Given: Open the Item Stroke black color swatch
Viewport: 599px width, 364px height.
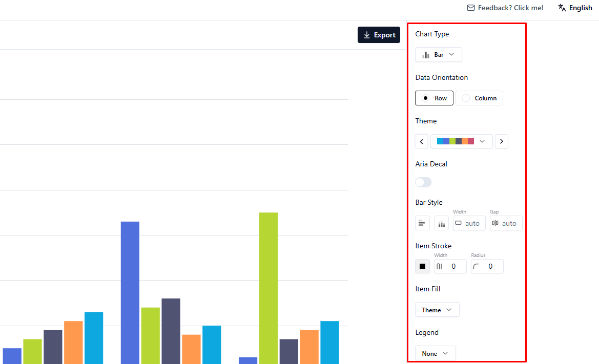Looking at the screenshot, I should pos(423,266).
